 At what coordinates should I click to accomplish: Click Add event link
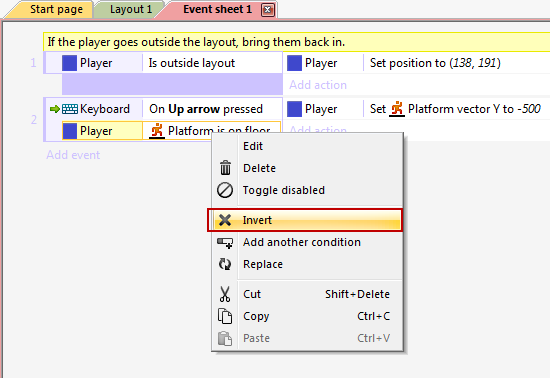(x=73, y=155)
